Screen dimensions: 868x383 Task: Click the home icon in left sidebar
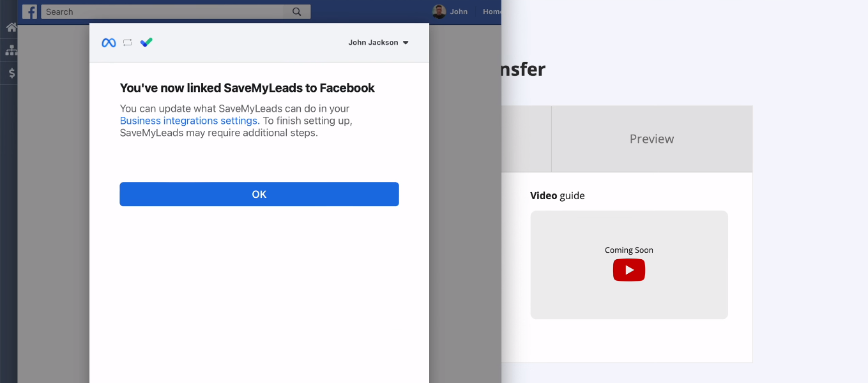coord(11,27)
